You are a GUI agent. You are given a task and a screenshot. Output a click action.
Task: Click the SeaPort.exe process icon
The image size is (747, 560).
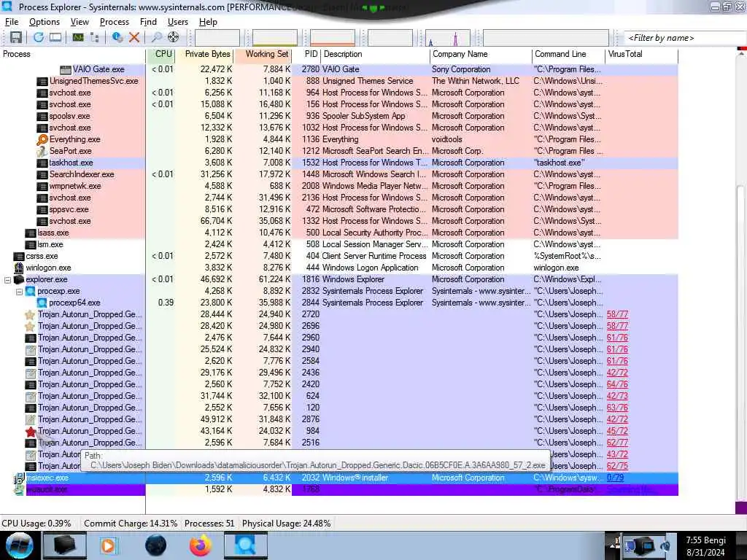pos(42,151)
